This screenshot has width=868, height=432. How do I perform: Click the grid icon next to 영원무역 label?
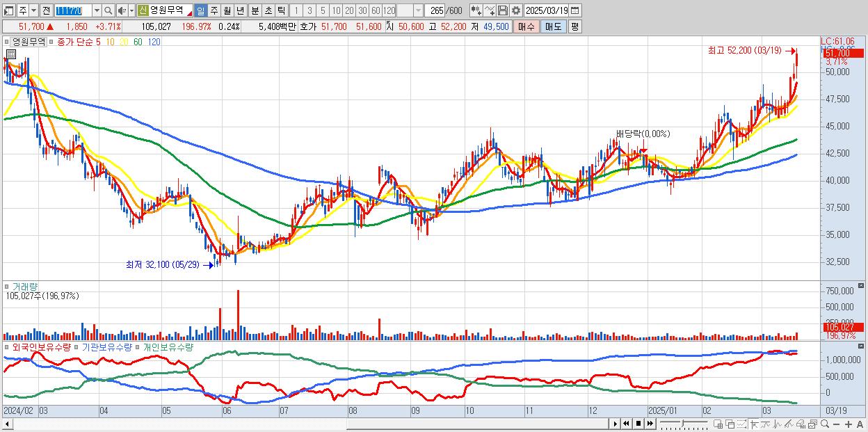pyautogui.click(x=12, y=54)
